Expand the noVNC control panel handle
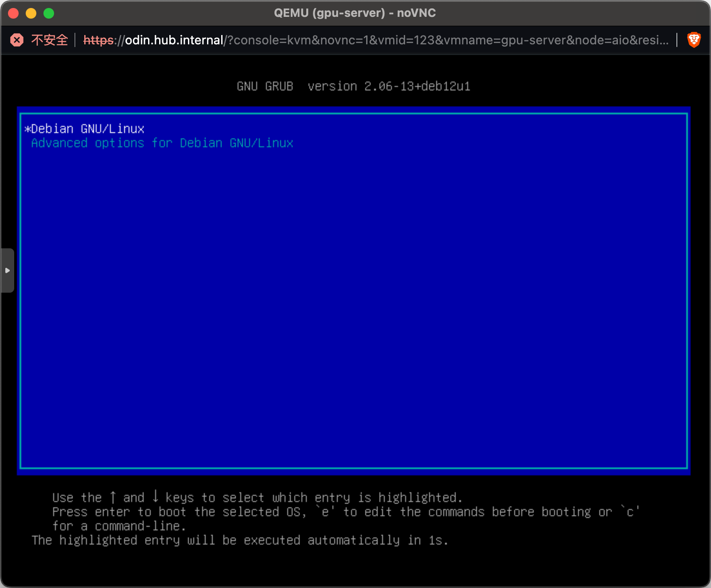 coord(7,270)
